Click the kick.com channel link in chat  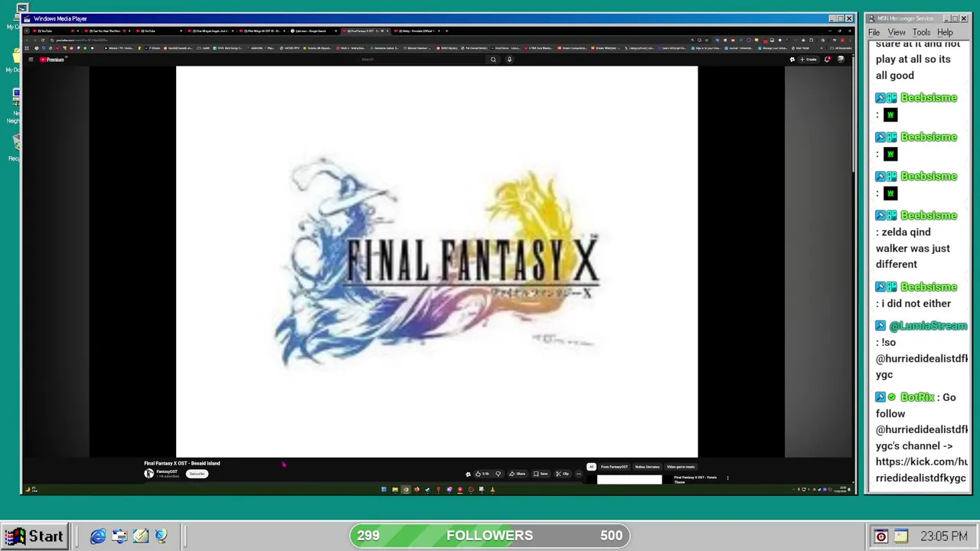pyautogui.click(x=921, y=470)
